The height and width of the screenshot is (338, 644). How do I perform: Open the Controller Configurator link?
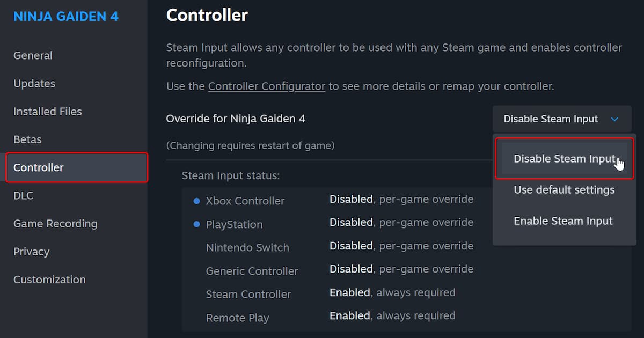[x=267, y=86]
